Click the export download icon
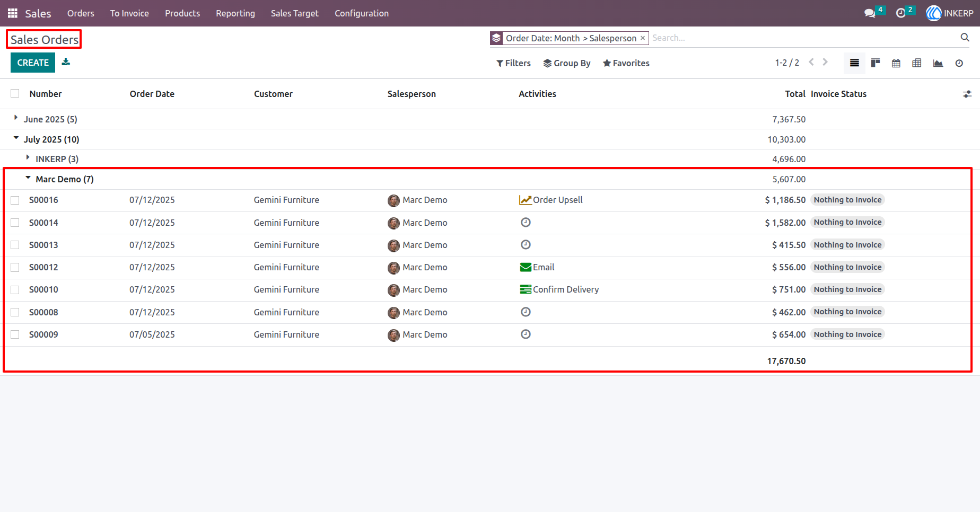980x512 pixels. click(66, 62)
